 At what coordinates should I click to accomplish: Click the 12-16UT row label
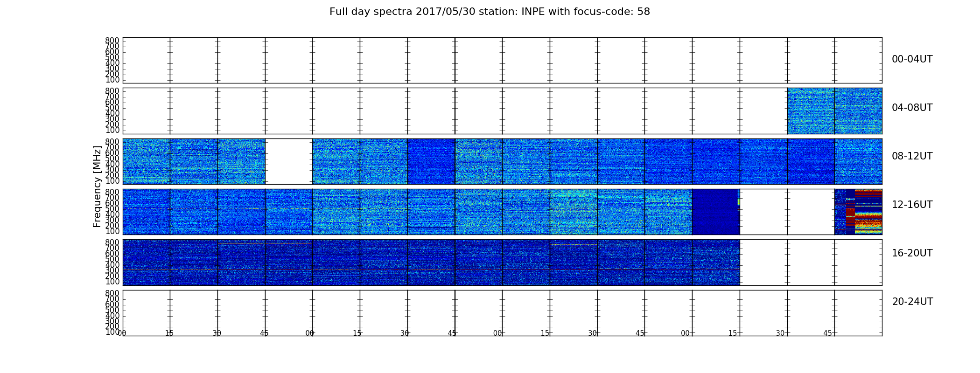point(912,205)
